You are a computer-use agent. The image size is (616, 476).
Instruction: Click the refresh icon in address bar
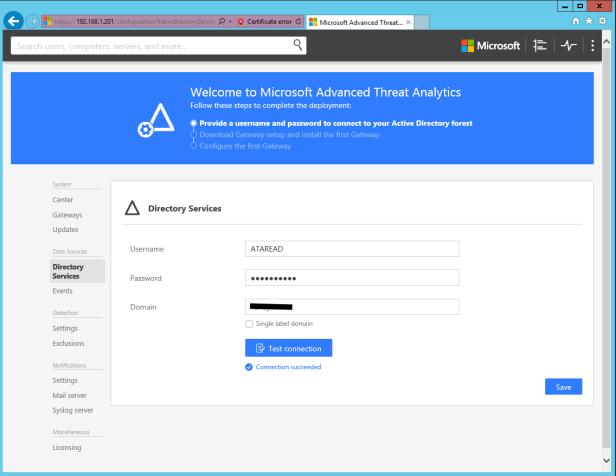coord(299,22)
